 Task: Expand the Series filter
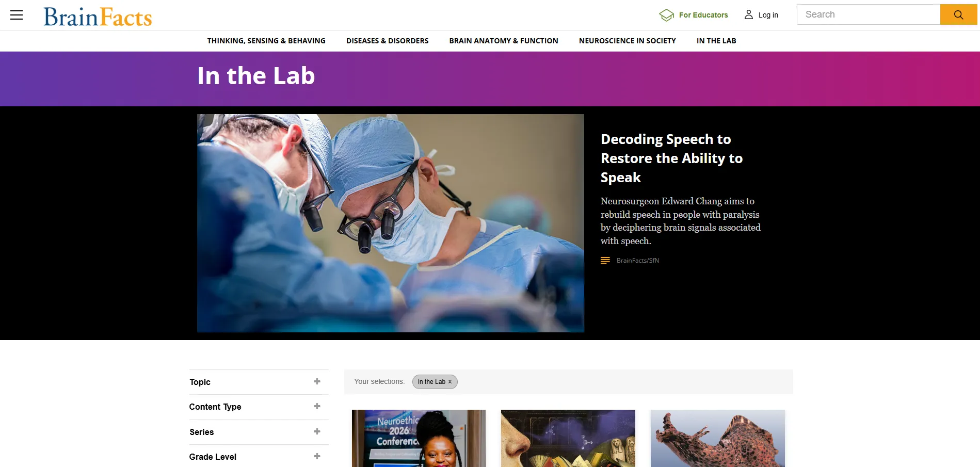click(317, 432)
